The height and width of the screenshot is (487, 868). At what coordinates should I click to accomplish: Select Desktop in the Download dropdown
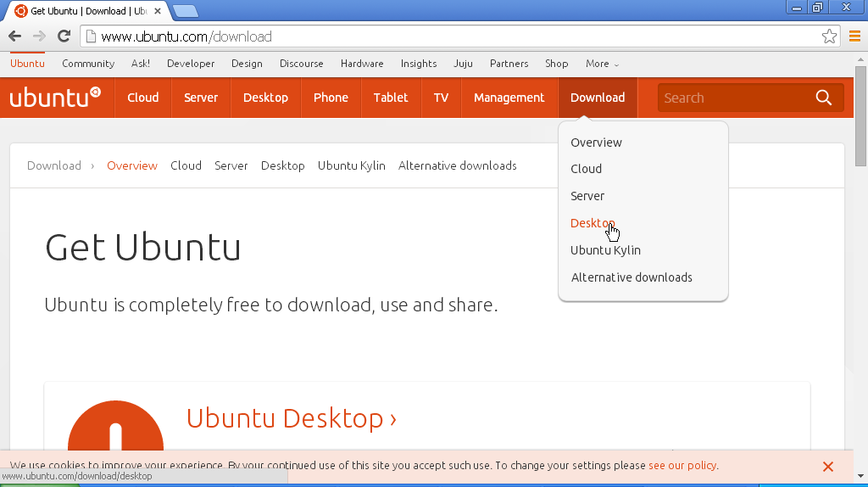tap(593, 223)
